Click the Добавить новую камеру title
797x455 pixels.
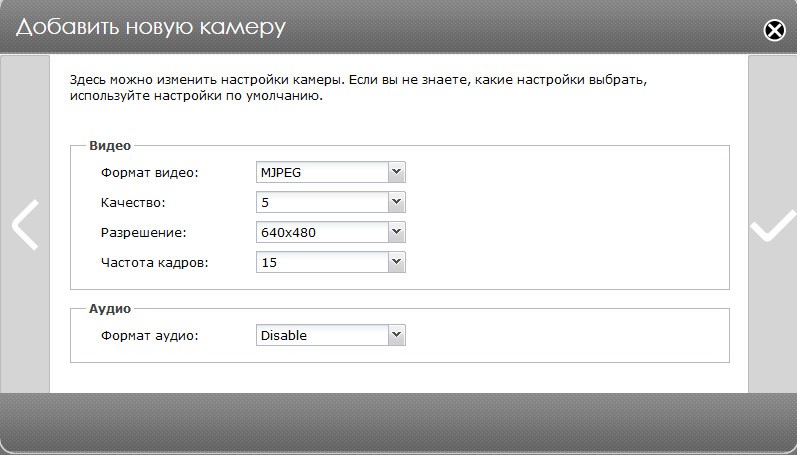[150, 27]
